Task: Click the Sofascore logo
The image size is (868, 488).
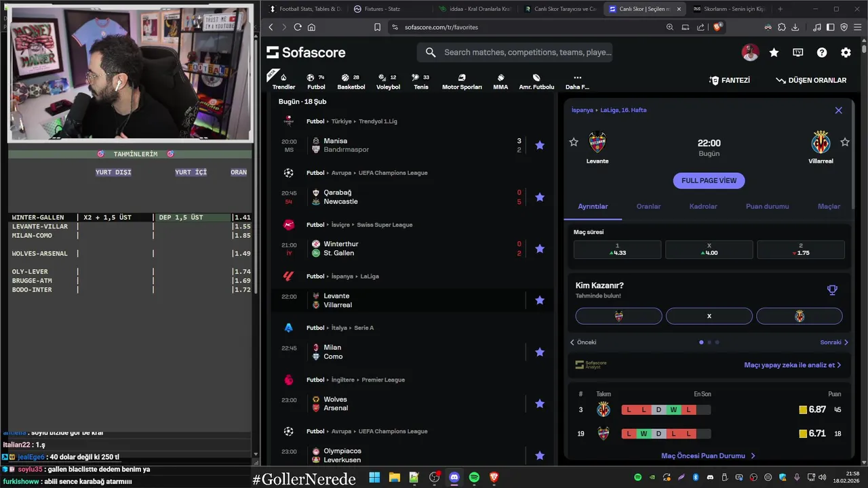Action: click(x=306, y=52)
